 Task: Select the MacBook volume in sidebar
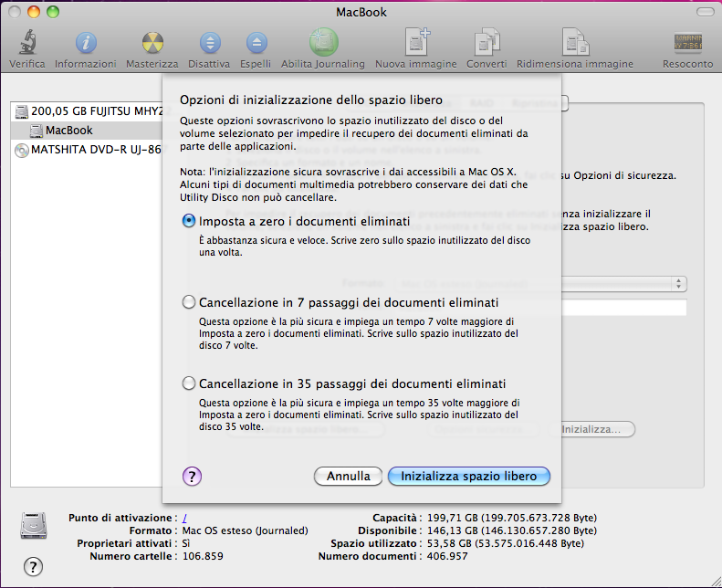point(87,131)
